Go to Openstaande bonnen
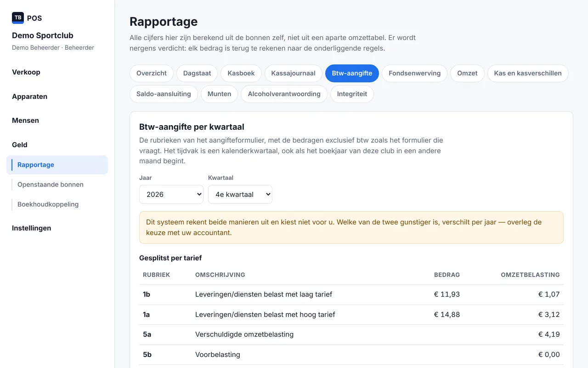Screen dimensions: 588x368 point(51,184)
